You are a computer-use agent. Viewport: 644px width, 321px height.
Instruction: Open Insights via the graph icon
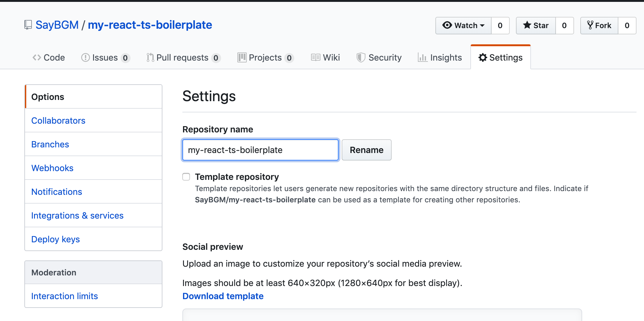(423, 57)
